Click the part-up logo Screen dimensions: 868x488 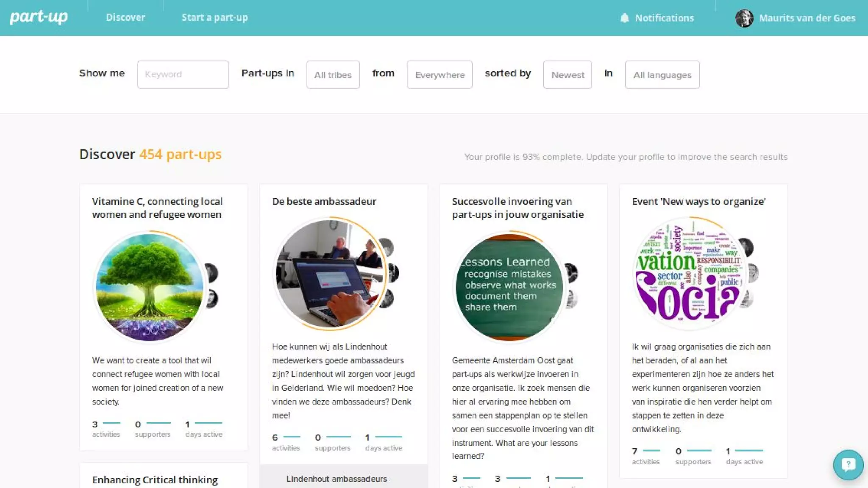click(x=39, y=17)
